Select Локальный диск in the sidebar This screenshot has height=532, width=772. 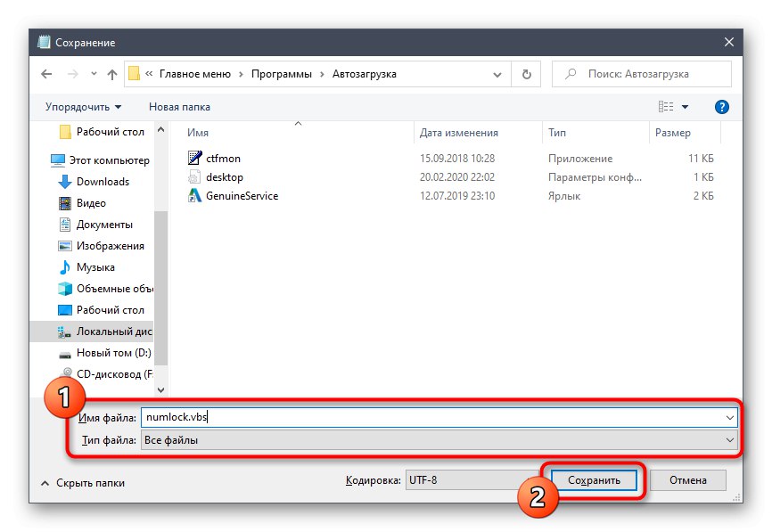pyautogui.click(x=114, y=331)
